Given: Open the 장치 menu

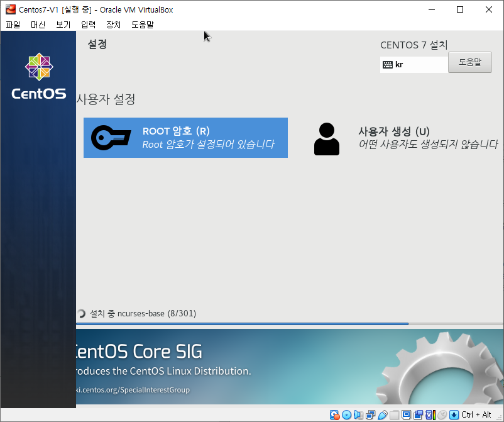Looking at the screenshot, I should coord(113,25).
